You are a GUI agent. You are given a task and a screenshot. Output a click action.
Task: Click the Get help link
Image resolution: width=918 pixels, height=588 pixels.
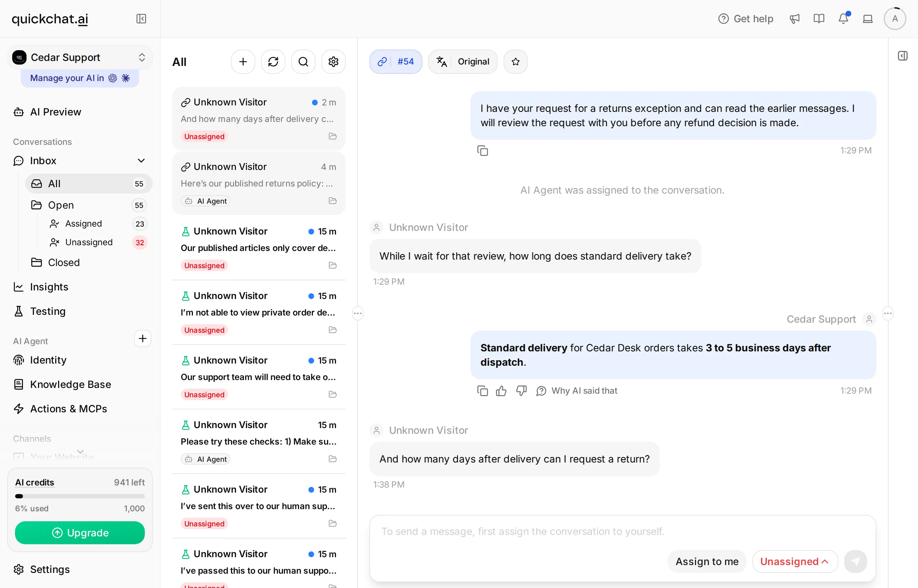(x=746, y=19)
